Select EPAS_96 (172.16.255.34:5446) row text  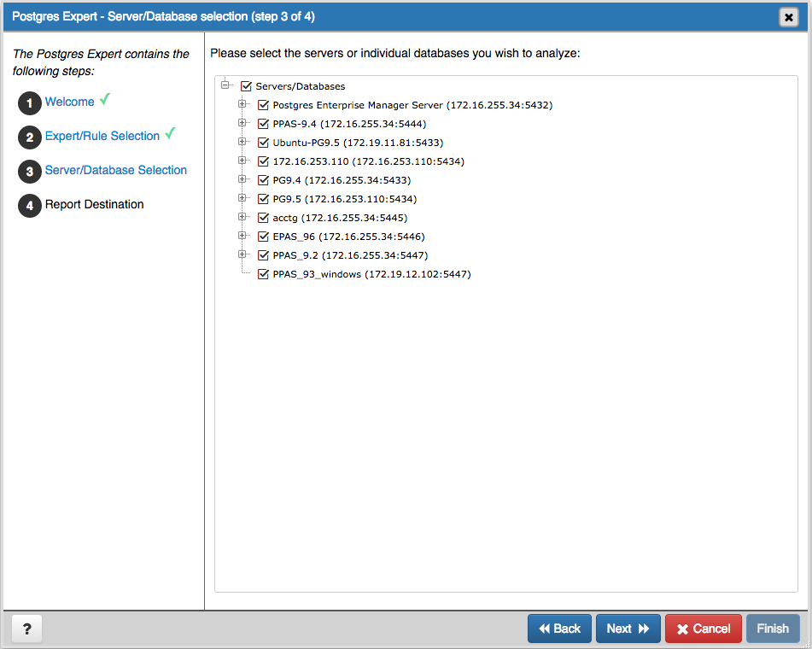pos(348,237)
